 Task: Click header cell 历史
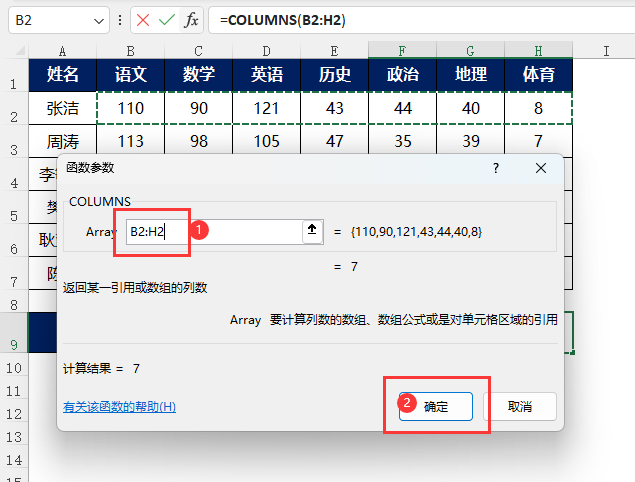click(x=335, y=75)
